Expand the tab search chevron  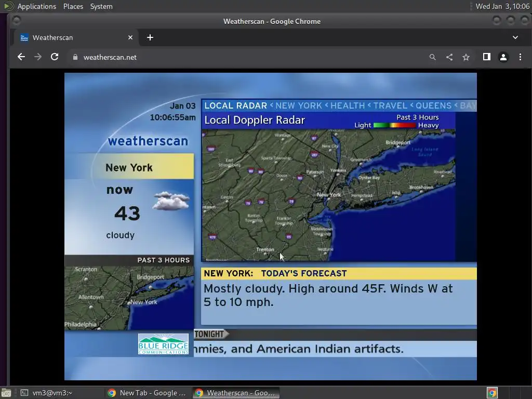click(x=515, y=37)
